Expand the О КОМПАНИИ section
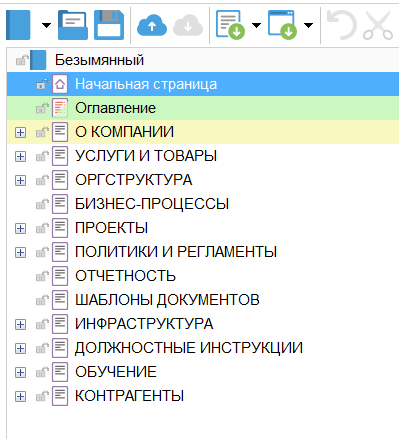 (x=20, y=132)
